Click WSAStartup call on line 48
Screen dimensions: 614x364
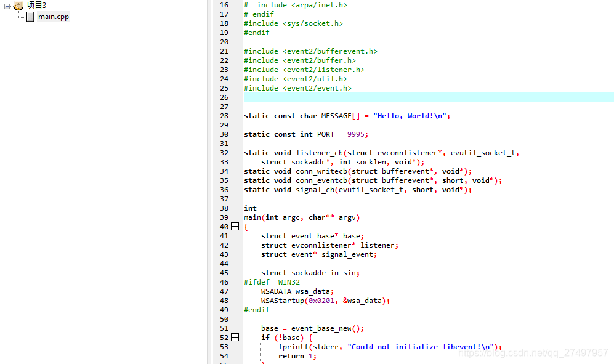click(x=282, y=301)
